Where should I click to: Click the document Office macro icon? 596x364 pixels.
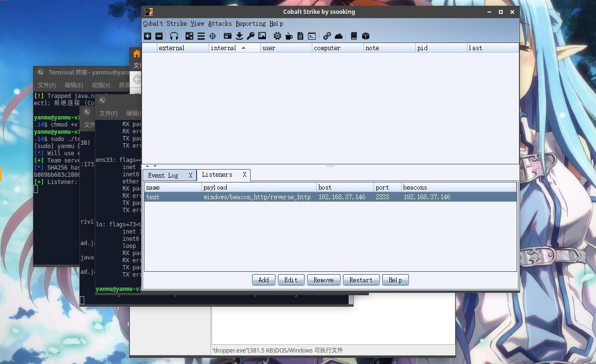[x=300, y=36]
